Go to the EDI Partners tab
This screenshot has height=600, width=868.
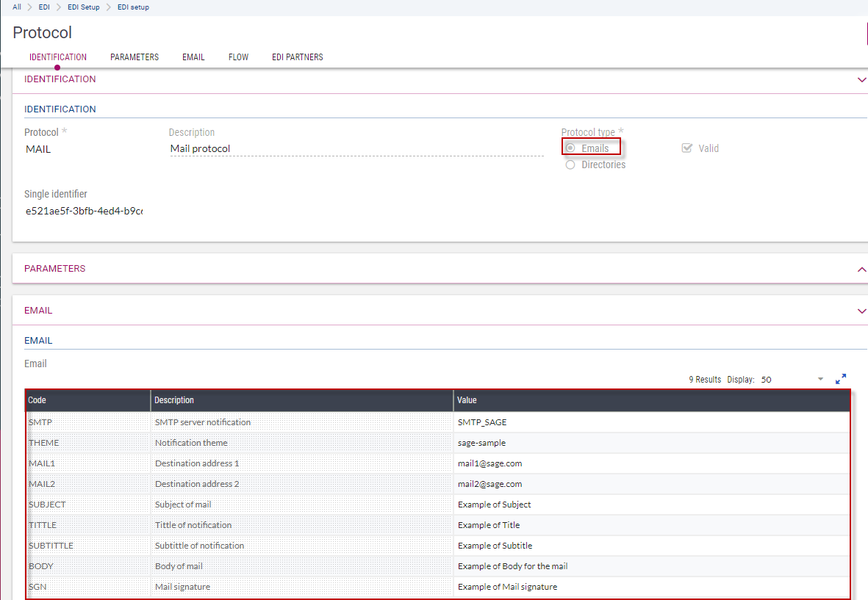(x=297, y=57)
